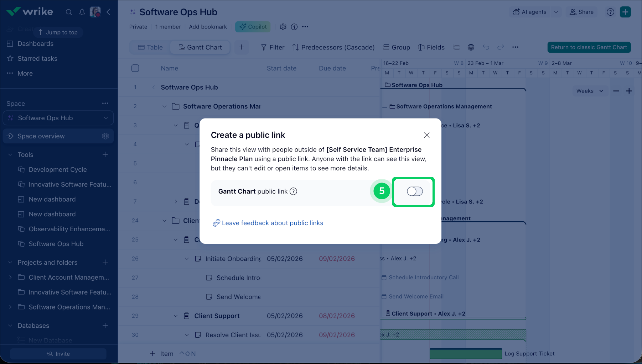This screenshot has width=642, height=364.
Task: Open the Group option
Action: tap(397, 47)
